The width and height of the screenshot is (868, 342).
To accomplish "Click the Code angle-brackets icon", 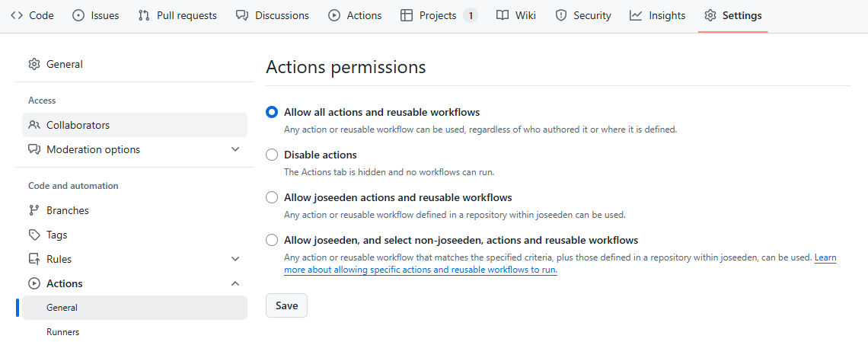I will pos(17,15).
